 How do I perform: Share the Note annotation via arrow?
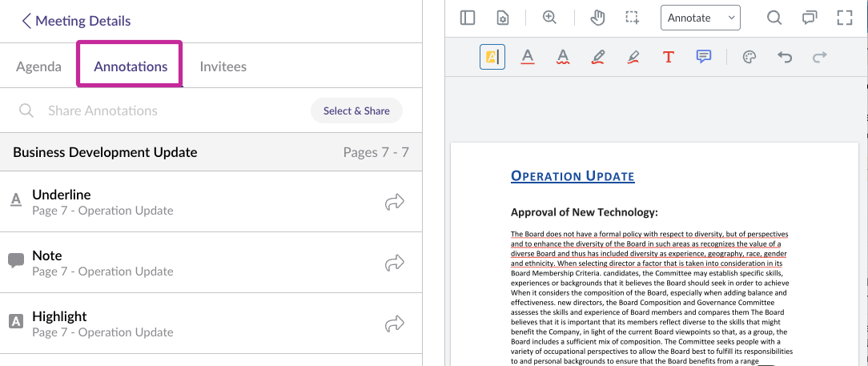[x=395, y=263]
